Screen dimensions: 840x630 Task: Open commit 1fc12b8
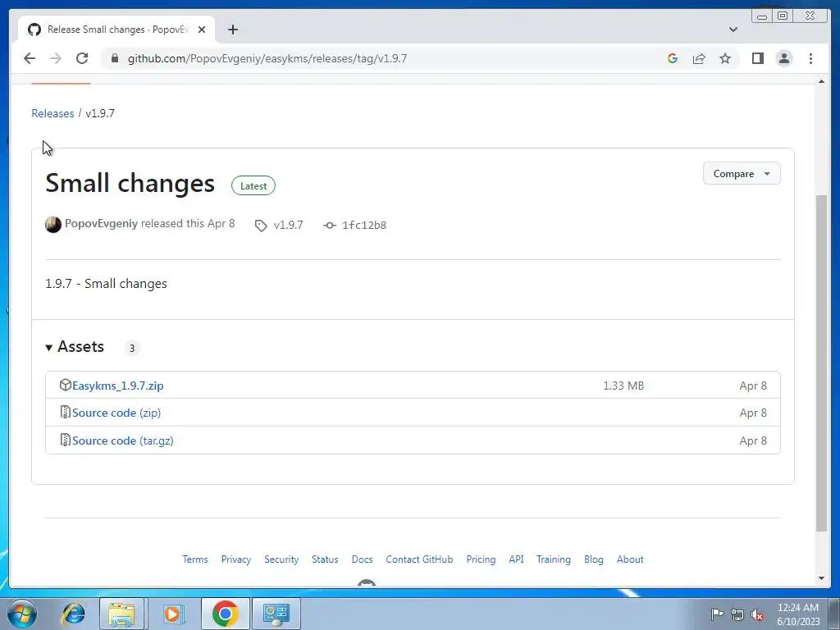coord(364,225)
